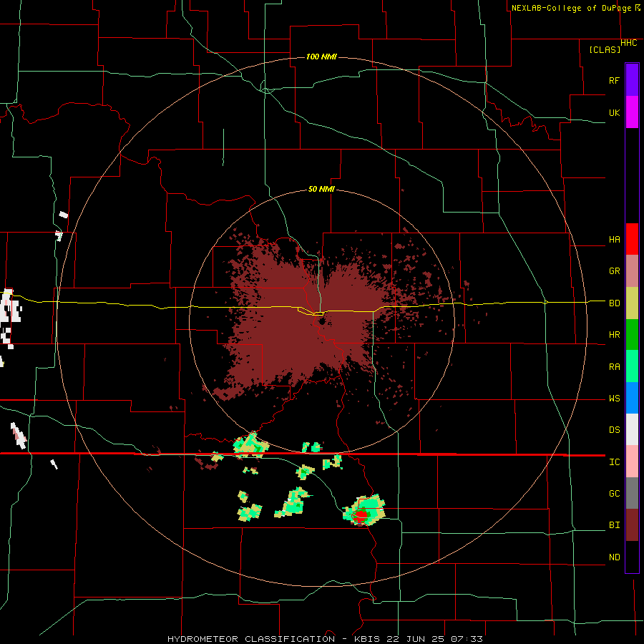
Task: Click the ND legend label
Action: [615, 557]
